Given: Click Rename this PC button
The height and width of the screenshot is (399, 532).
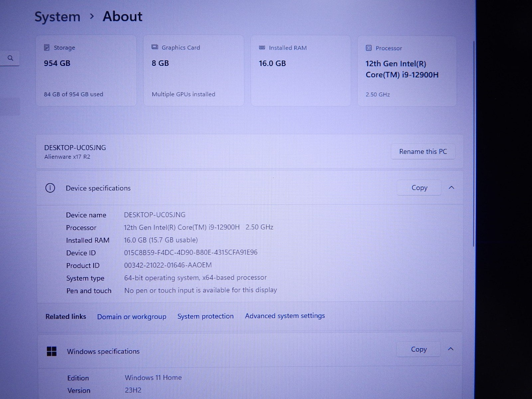Looking at the screenshot, I should click(x=423, y=152).
